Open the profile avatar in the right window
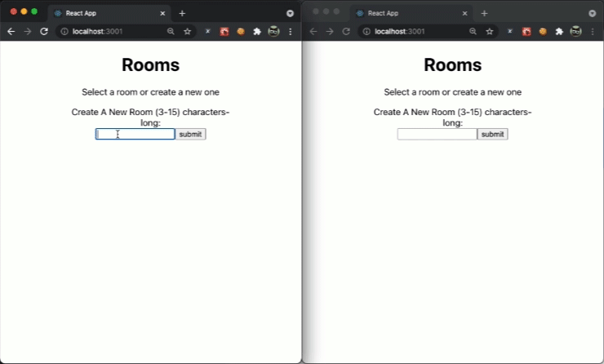Image resolution: width=604 pixels, height=364 pixels. pos(576,32)
